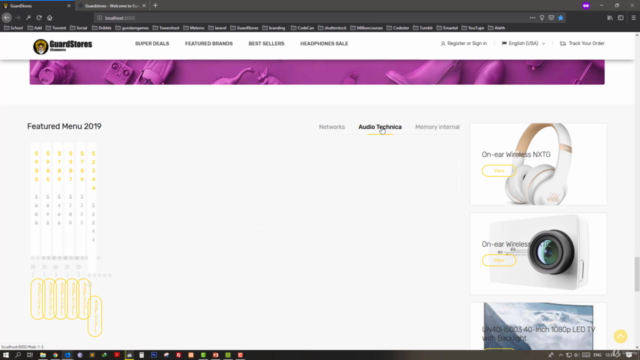Viewport: 640px width, 360px height.
Task: Go back using the browser back arrow
Action: (7, 18)
